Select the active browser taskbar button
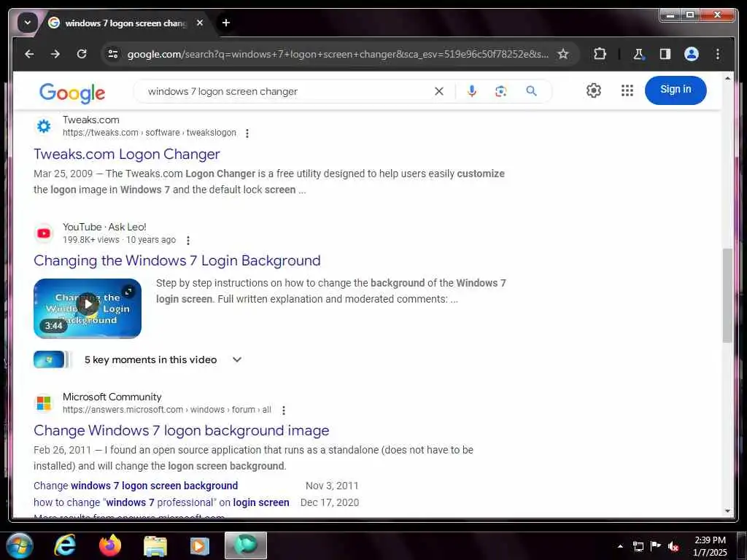The image size is (747, 560). [x=246, y=545]
